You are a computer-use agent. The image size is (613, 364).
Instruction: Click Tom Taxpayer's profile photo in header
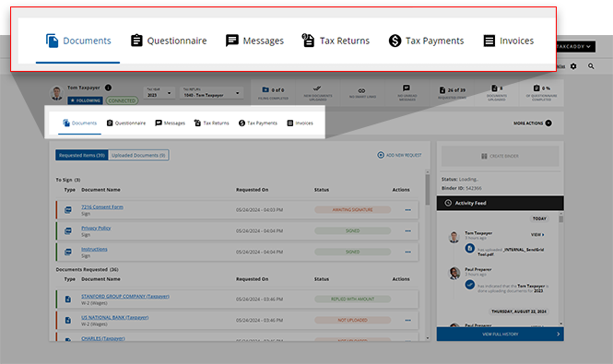(x=57, y=93)
